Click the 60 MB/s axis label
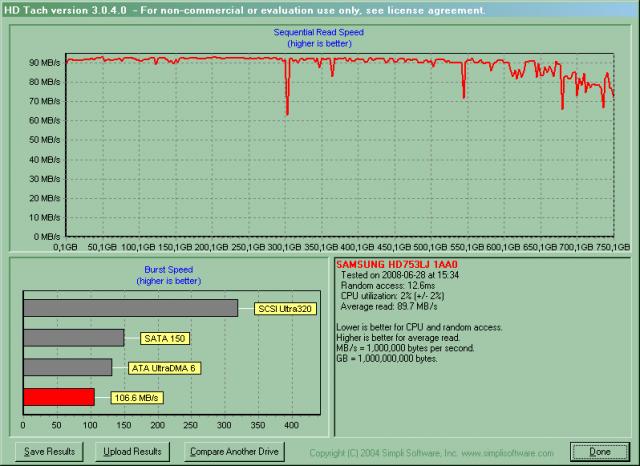 coord(44,120)
